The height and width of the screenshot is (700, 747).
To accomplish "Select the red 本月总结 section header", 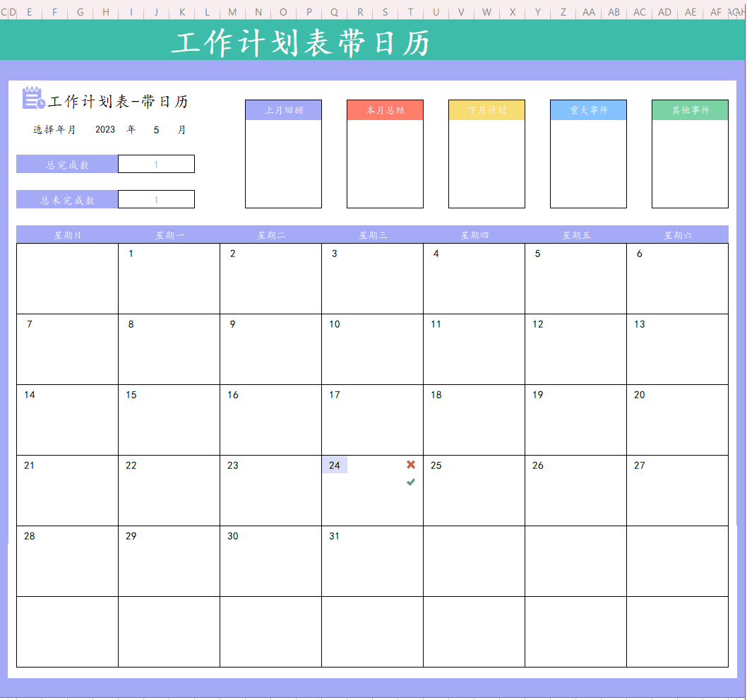I will (385, 109).
